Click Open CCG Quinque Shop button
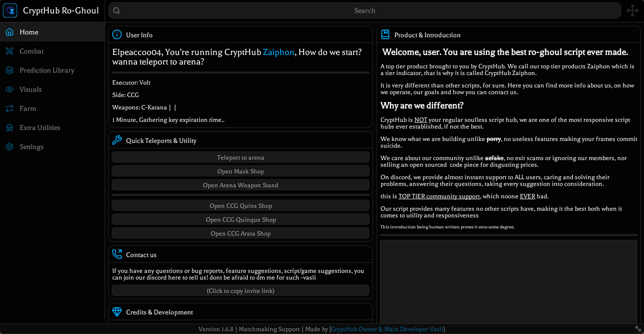This screenshot has width=644, height=334. (x=241, y=219)
